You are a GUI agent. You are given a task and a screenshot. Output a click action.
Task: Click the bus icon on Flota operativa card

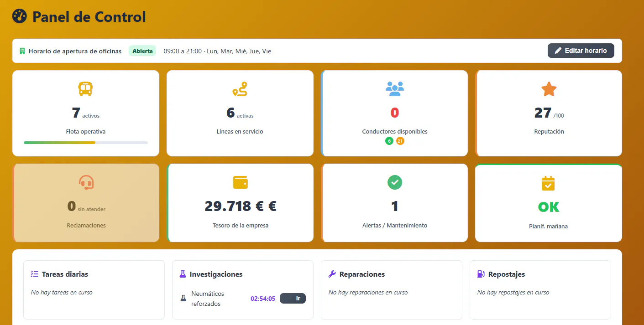[85, 89]
